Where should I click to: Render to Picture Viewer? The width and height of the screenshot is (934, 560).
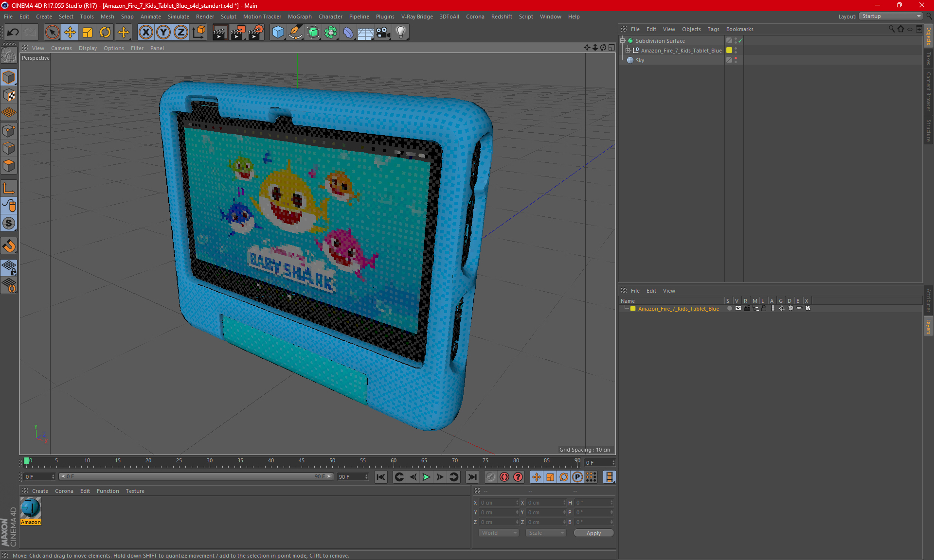tap(238, 32)
